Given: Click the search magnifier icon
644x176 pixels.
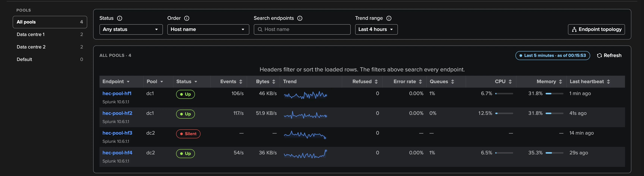Looking at the screenshot, I should tap(260, 29).
